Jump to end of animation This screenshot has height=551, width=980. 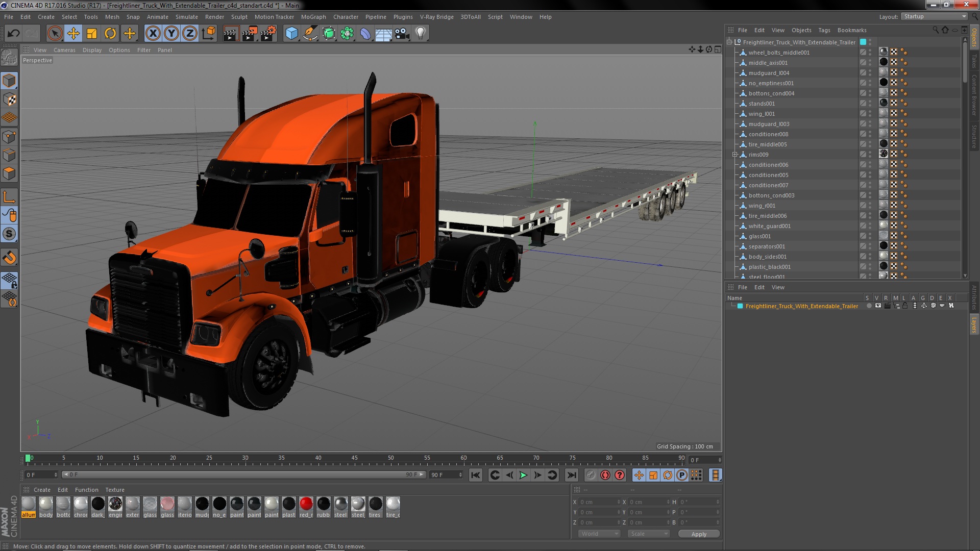572,475
